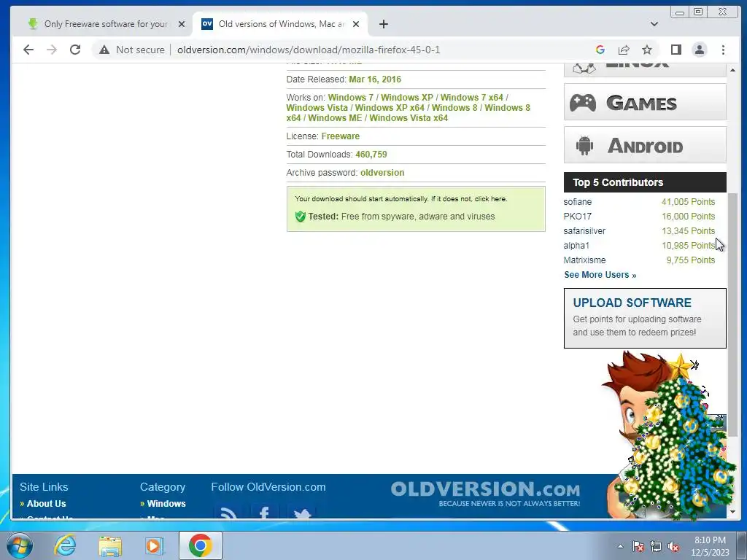Click the Action Center flag icon

point(638,546)
